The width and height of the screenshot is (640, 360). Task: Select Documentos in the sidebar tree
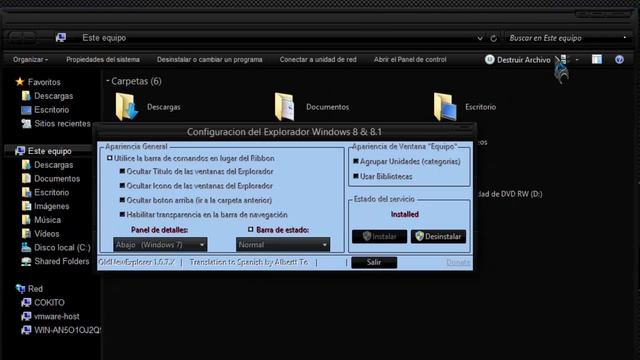coord(51,179)
